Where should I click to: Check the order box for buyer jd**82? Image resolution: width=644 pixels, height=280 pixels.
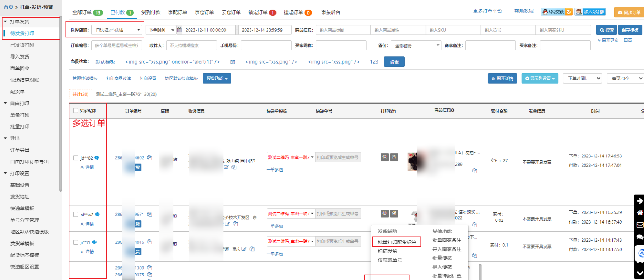76,158
